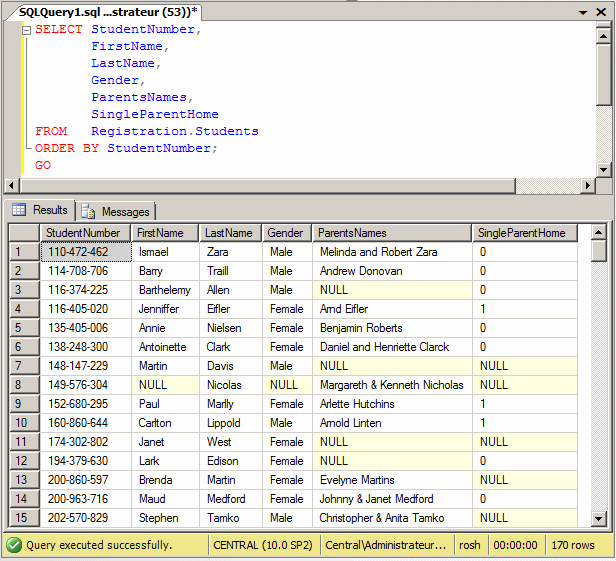616x561 pixels.
Task: Collapse the SELECT statement outline box
Action: coord(26,30)
